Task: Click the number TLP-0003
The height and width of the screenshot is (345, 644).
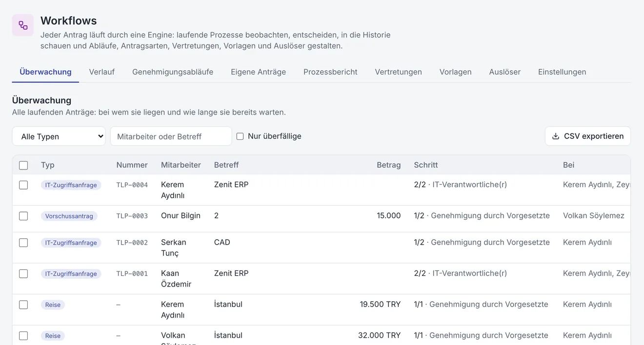Action: click(x=132, y=216)
